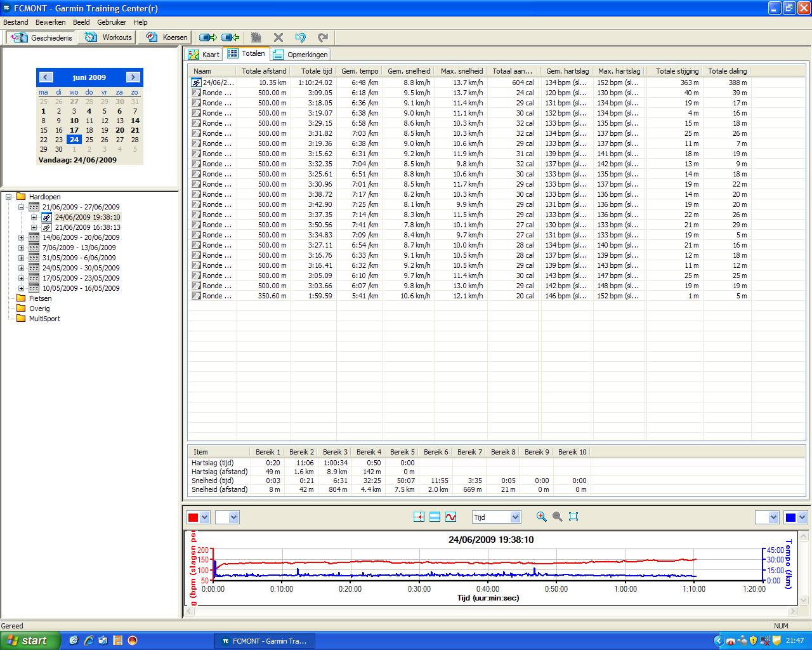Collapse the Hardlopen tree node

click(x=9, y=197)
